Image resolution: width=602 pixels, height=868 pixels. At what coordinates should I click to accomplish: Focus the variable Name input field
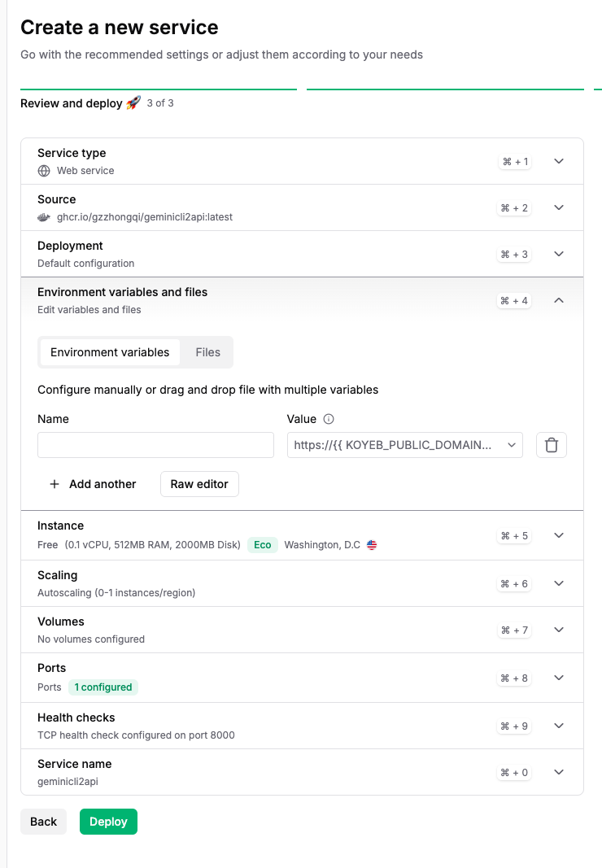pyautogui.click(x=155, y=445)
